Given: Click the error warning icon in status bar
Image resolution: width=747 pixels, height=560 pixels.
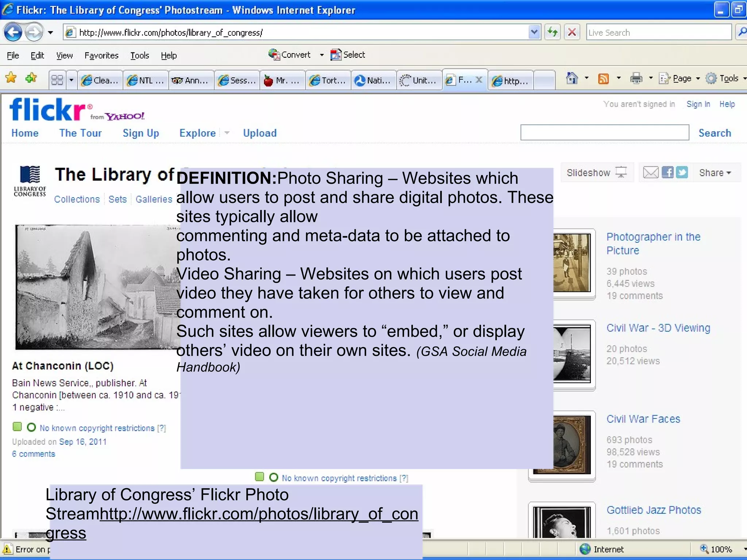Looking at the screenshot, I should point(7,549).
